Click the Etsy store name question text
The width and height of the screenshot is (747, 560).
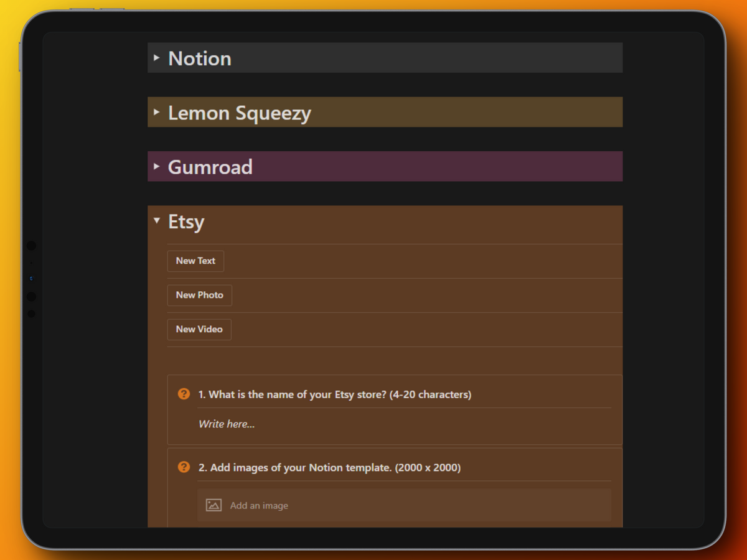click(335, 394)
